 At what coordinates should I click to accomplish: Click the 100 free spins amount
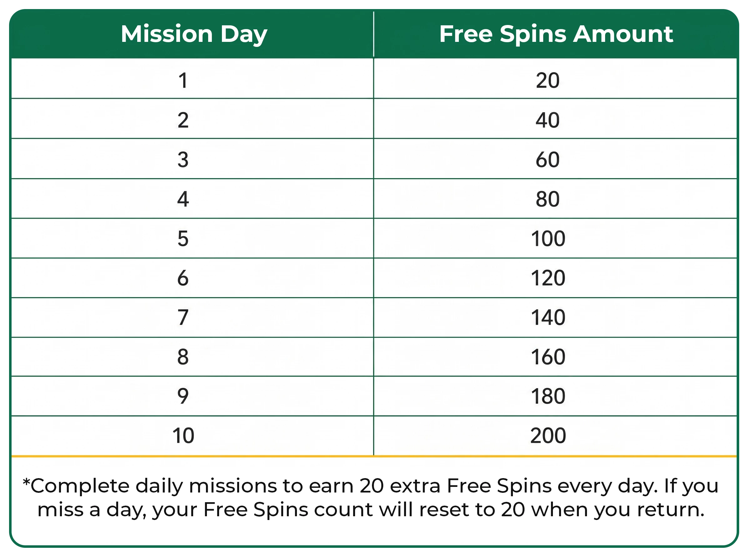(548, 239)
